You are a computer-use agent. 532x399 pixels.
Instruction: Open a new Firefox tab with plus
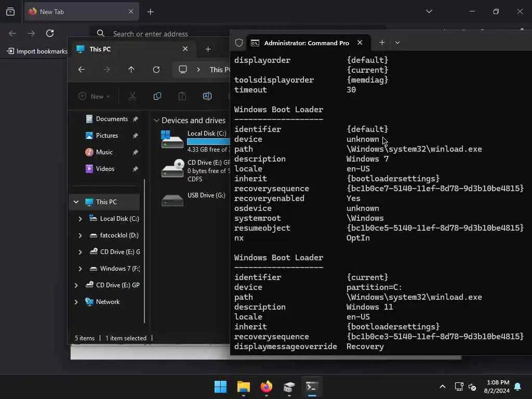[x=150, y=12]
